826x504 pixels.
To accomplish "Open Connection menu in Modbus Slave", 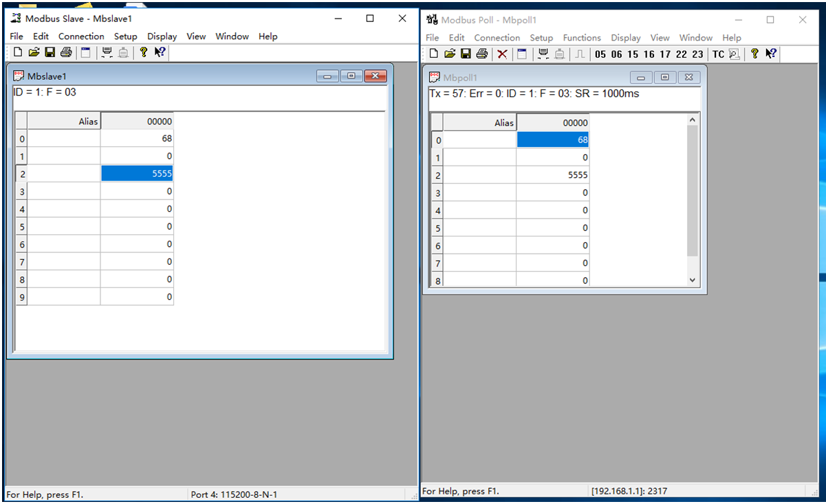I will 81,36.
